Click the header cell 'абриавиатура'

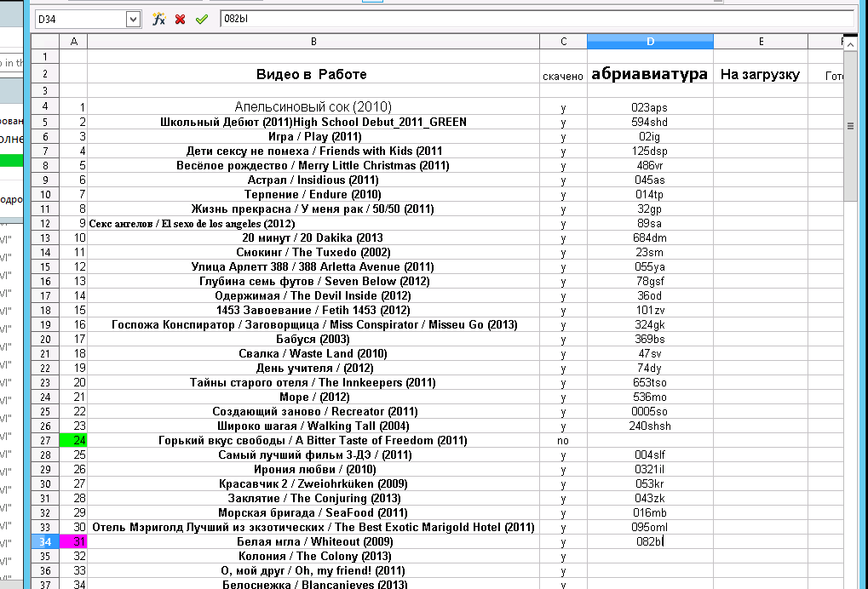[x=651, y=74]
